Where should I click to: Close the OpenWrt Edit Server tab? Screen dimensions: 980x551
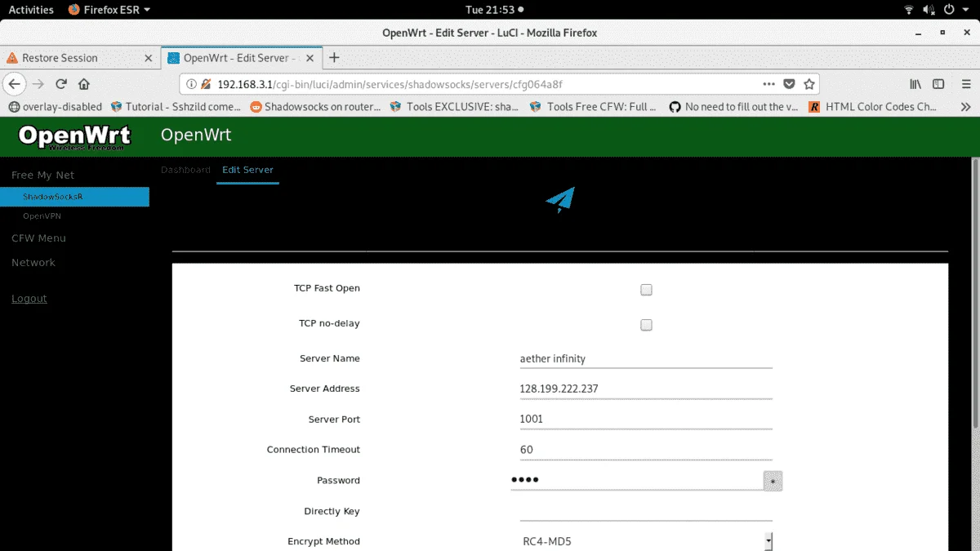click(310, 58)
